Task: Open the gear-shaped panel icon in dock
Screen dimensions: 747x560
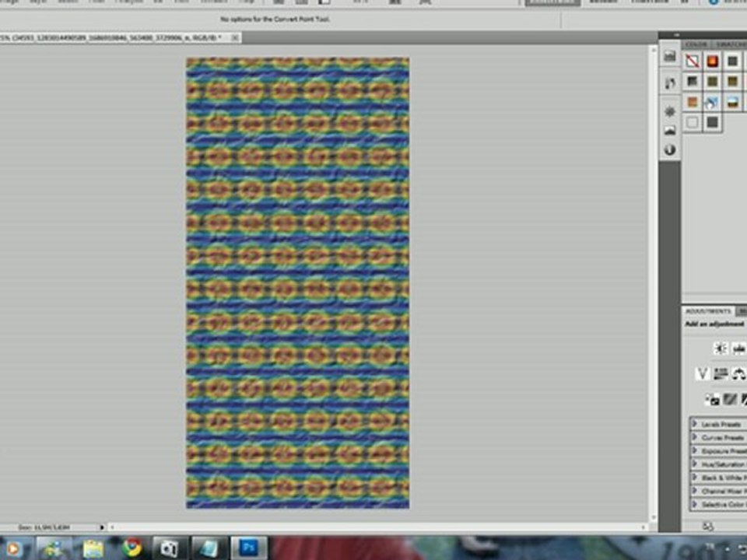Action: pos(670,111)
